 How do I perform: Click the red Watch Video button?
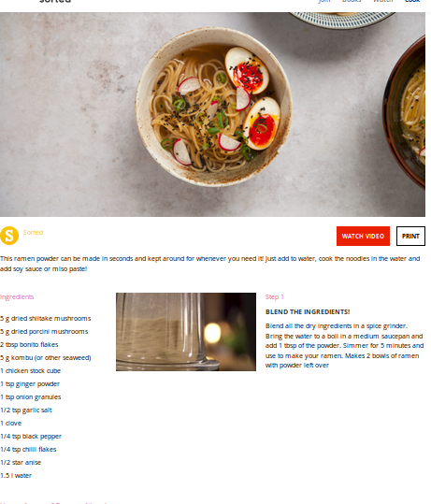pyautogui.click(x=363, y=237)
